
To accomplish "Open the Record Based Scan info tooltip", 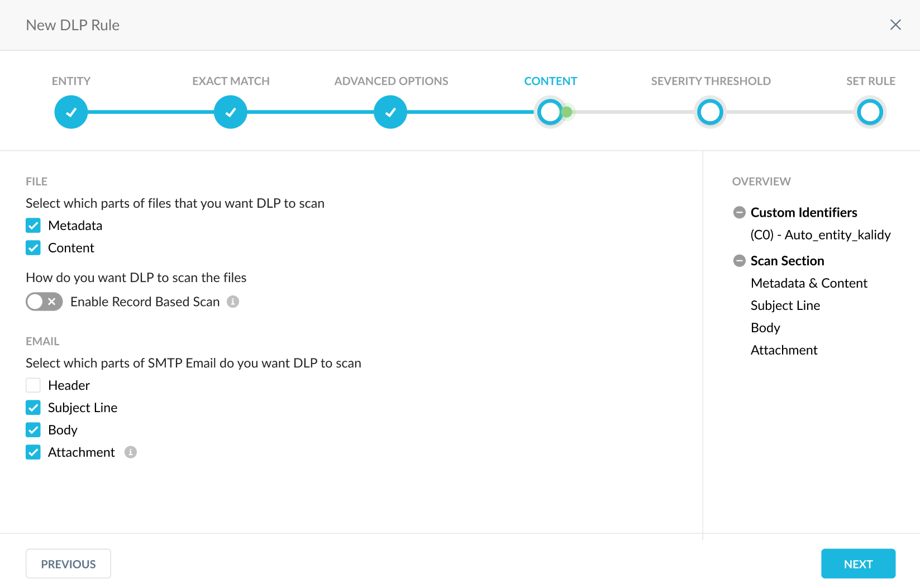I will click(233, 302).
